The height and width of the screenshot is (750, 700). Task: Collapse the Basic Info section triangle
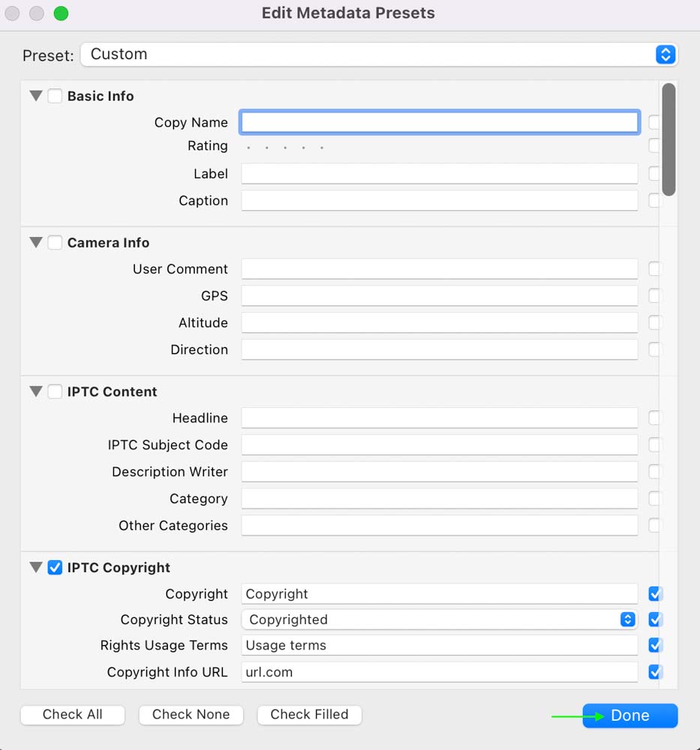pyautogui.click(x=36, y=96)
